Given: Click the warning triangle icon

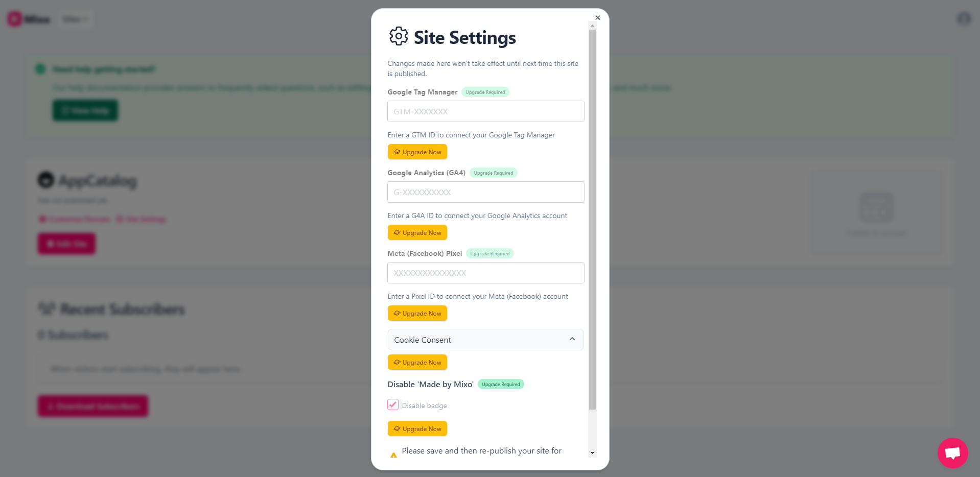Looking at the screenshot, I should [x=393, y=455].
